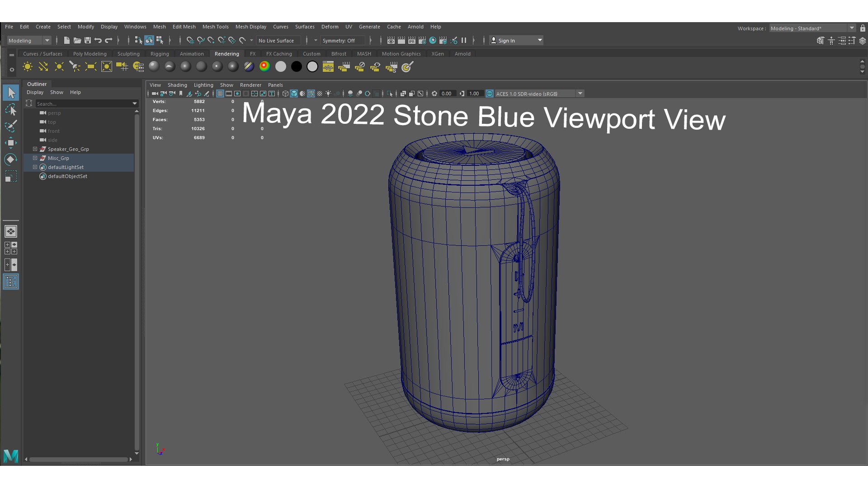Create a directional light from shelf
The height and width of the screenshot is (488, 868).
(x=43, y=67)
